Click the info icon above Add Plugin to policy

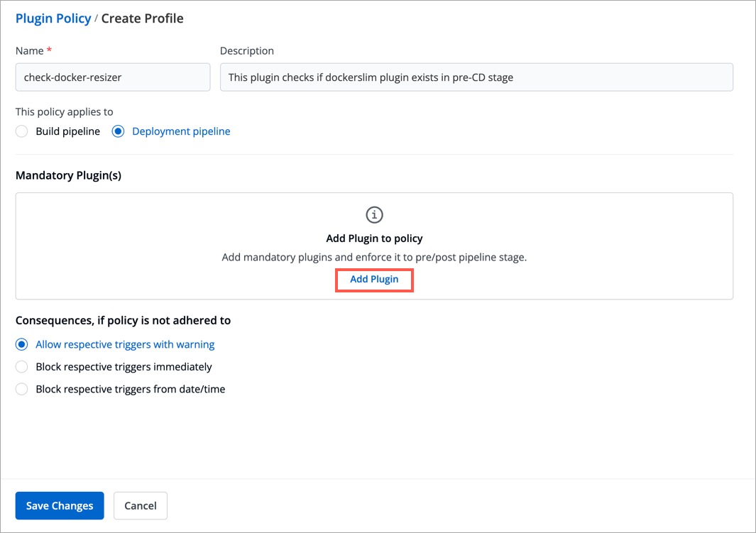[x=374, y=215]
